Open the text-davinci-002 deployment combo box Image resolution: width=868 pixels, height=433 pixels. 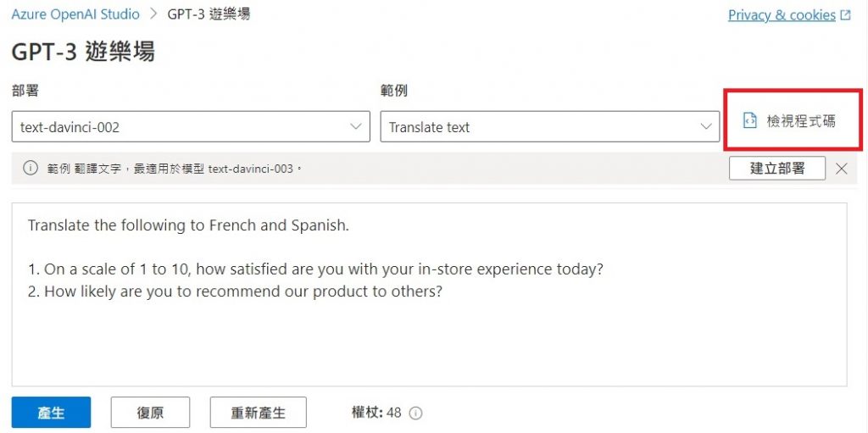[191, 126]
